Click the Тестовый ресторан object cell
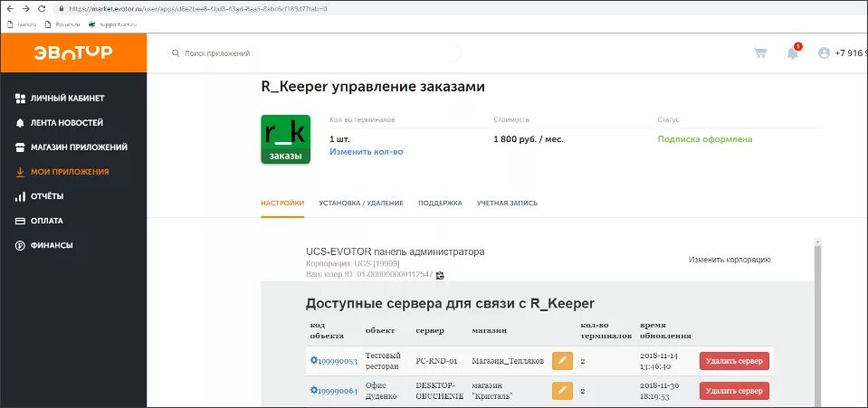Screen dimensions: 868x408 [x=383, y=361]
